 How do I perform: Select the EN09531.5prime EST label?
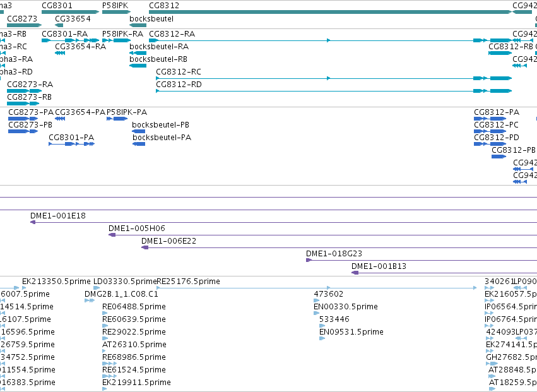351,333
